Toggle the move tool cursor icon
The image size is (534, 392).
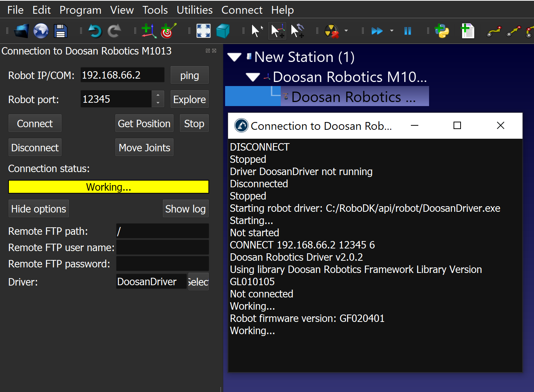[297, 31]
